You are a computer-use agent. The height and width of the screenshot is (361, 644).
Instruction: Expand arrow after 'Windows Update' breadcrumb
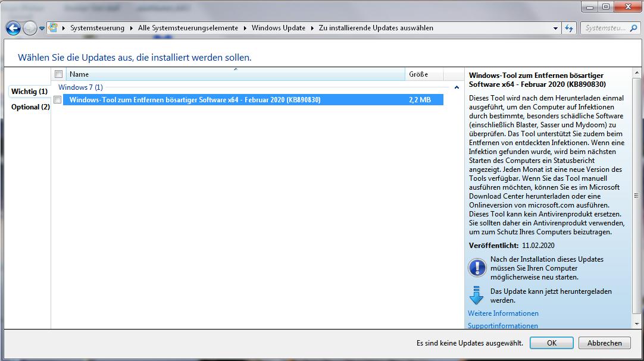pos(312,28)
